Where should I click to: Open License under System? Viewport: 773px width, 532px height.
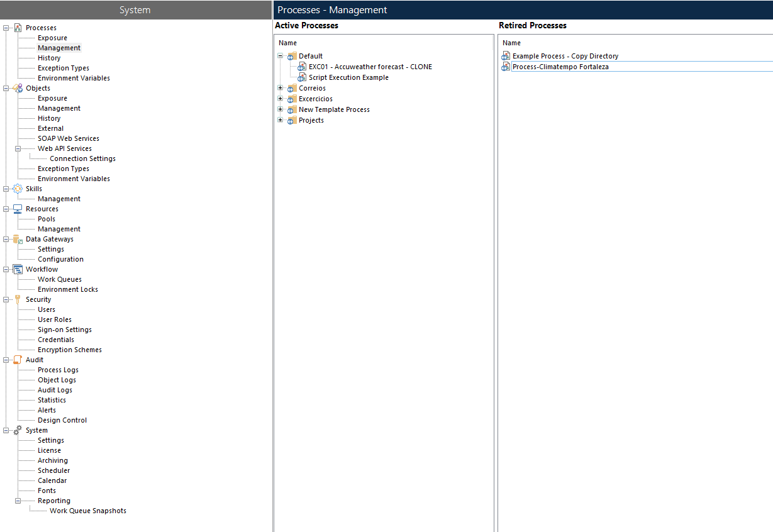(49, 450)
